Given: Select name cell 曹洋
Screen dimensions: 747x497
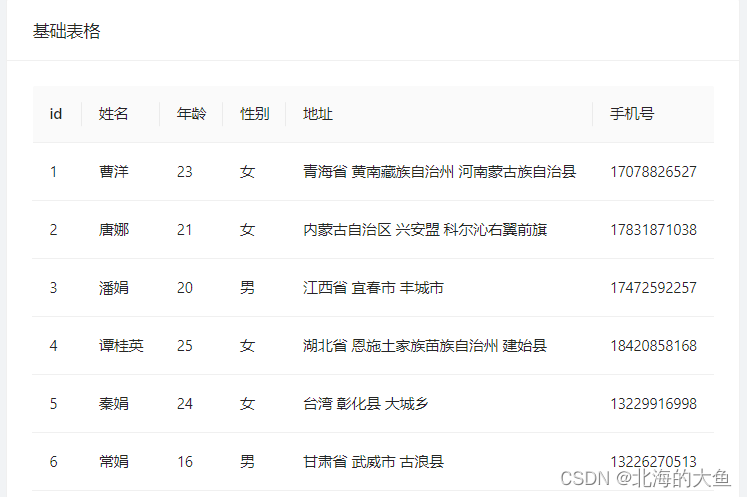Looking at the screenshot, I should pos(113,172).
